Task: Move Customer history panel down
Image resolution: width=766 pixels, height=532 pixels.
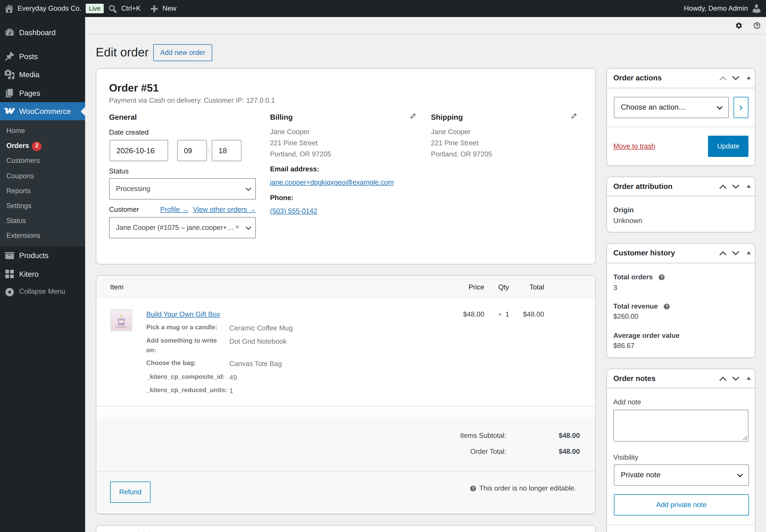Action: [x=736, y=253]
